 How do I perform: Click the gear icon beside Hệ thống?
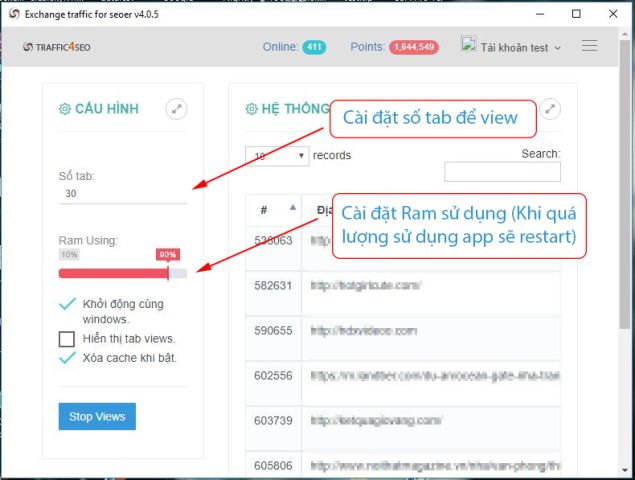[251, 109]
